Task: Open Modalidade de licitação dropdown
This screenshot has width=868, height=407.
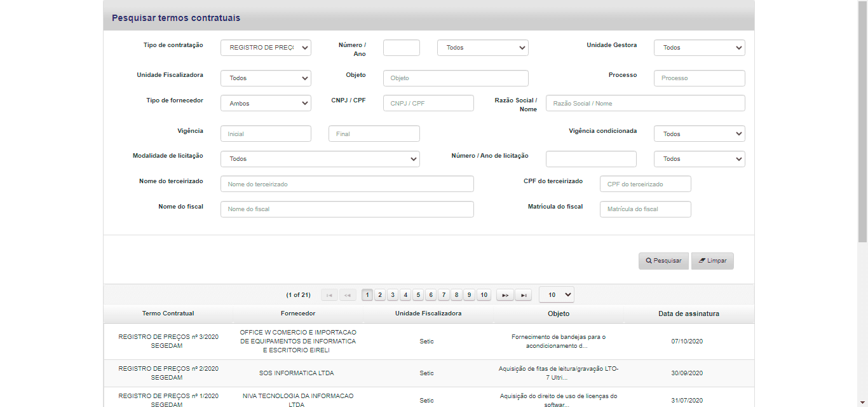Action: pyautogui.click(x=320, y=159)
